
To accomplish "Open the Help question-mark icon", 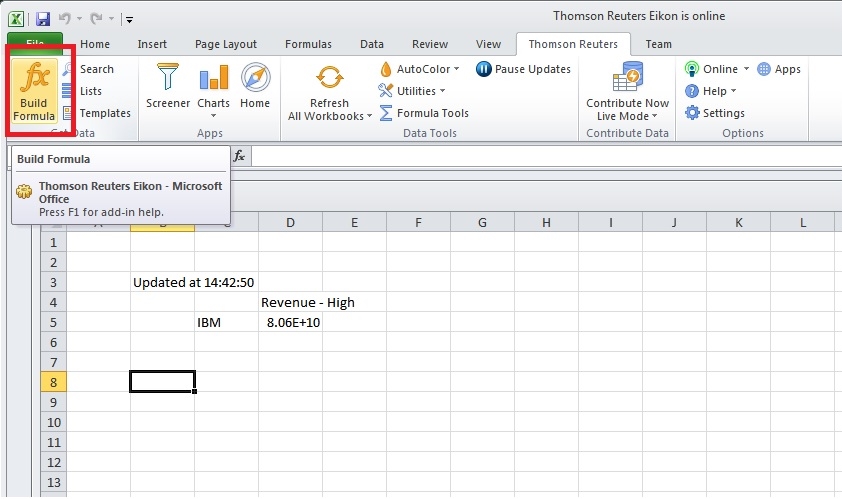I will (692, 91).
